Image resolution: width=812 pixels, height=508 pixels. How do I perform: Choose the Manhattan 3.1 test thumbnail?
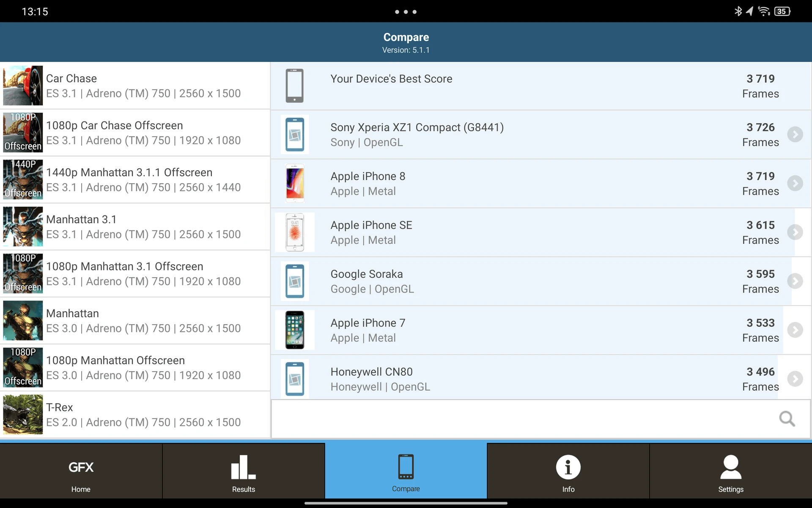click(23, 226)
